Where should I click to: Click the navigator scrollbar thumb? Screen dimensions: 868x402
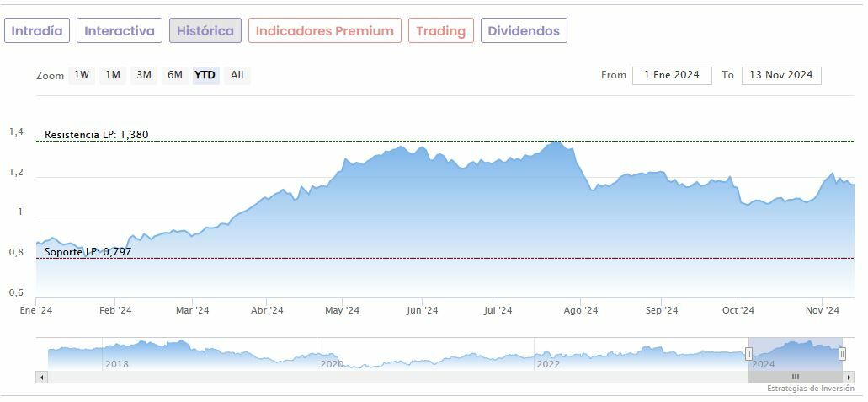pyautogui.click(x=795, y=377)
